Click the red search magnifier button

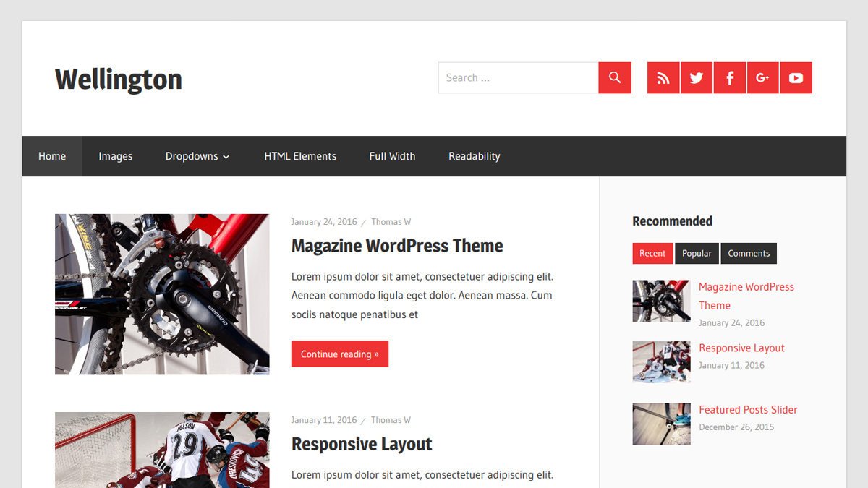coord(615,77)
